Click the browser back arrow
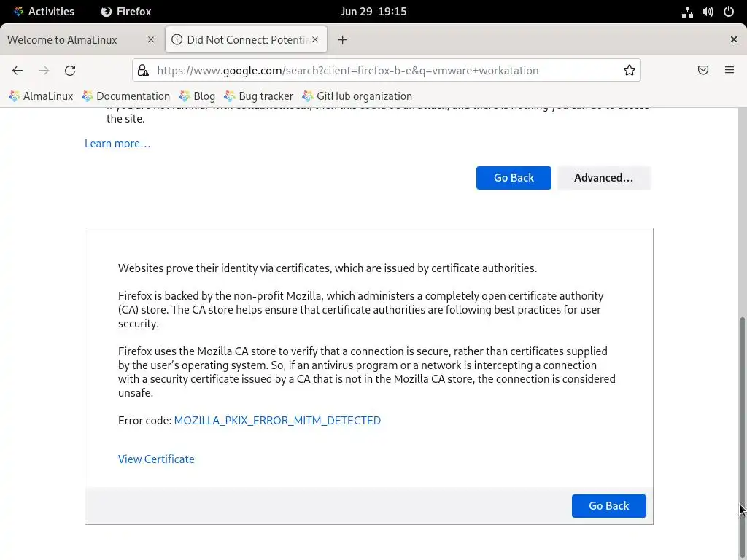Image resolution: width=747 pixels, height=560 pixels. [x=18, y=71]
